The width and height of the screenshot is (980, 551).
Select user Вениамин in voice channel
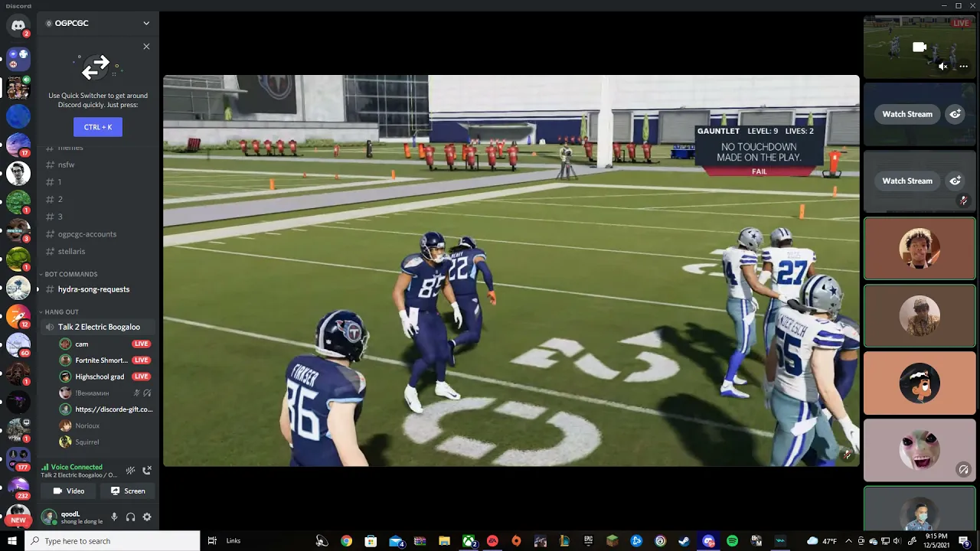point(106,393)
